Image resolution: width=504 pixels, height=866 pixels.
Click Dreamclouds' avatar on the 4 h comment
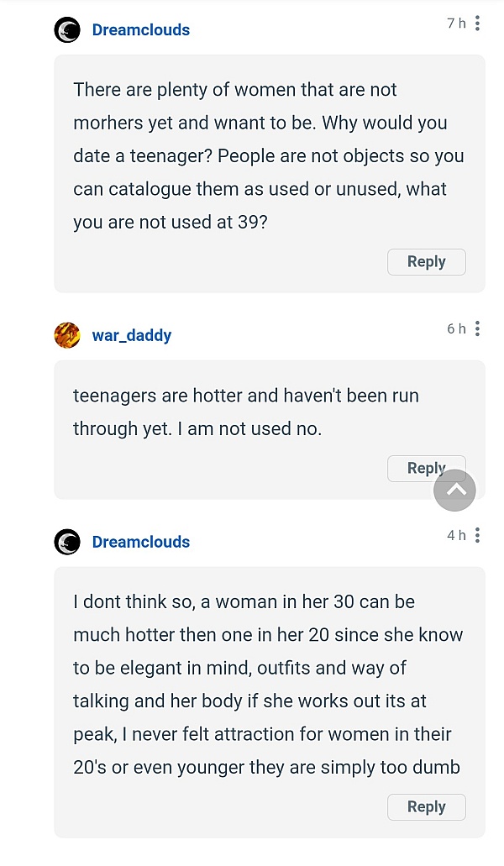[x=67, y=542]
